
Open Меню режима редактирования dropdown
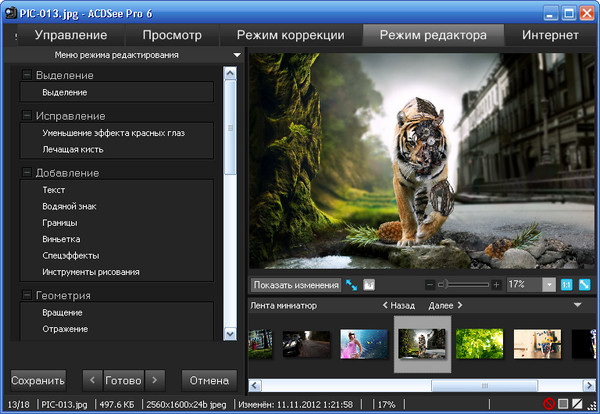[236, 55]
